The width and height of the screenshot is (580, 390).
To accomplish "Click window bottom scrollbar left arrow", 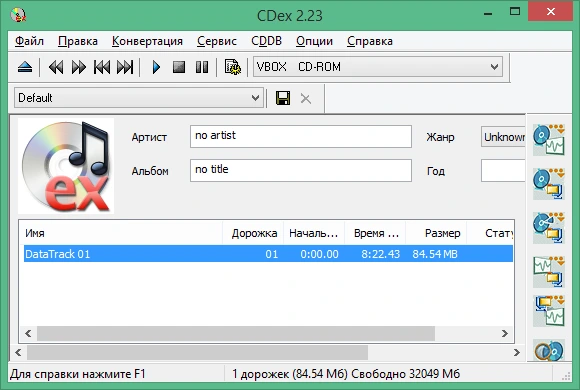I will (x=18, y=353).
